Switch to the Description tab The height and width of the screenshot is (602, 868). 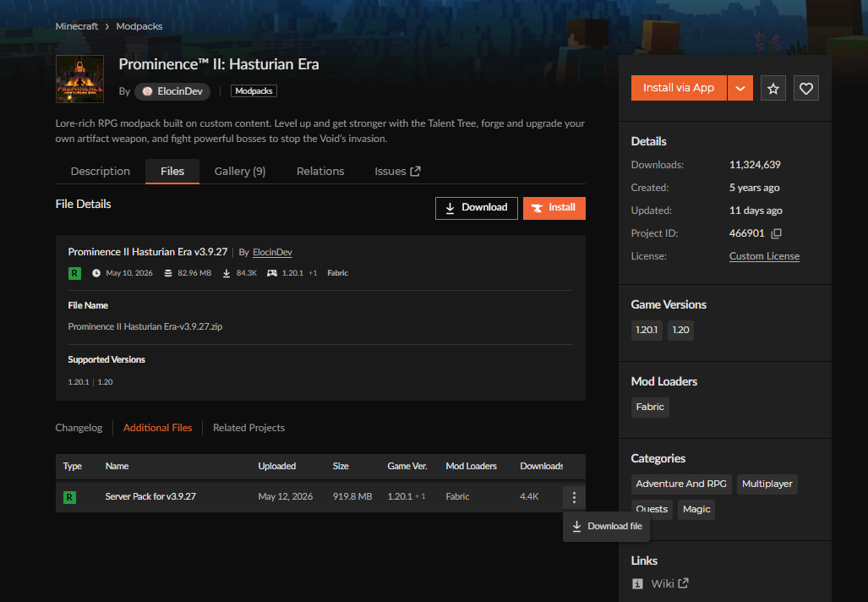(x=101, y=171)
